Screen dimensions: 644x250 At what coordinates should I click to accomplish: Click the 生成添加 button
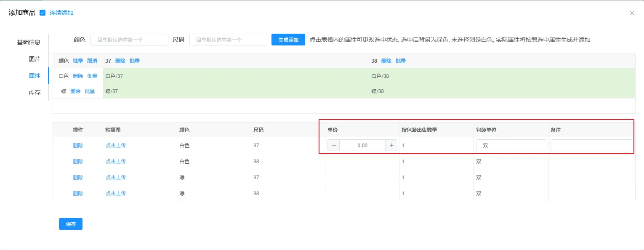tap(288, 40)
